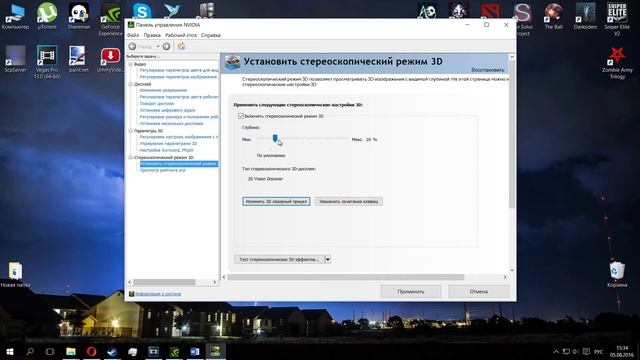The height and width of the screenshot is (360, 640).
Task: Open Word from taskbar
Action: click(195, 351)
